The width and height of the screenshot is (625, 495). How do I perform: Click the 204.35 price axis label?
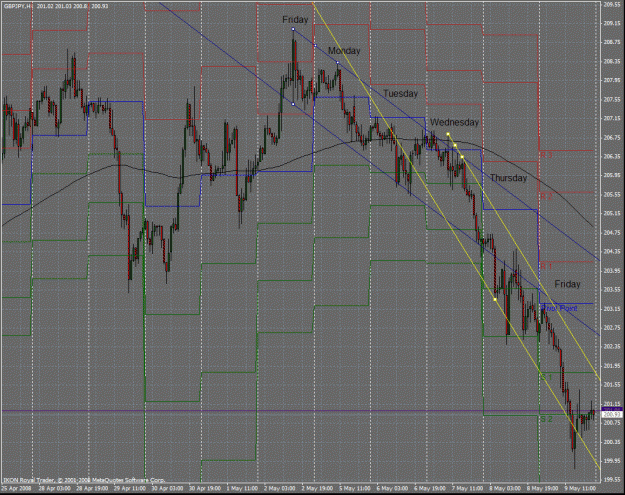(611, 251)
